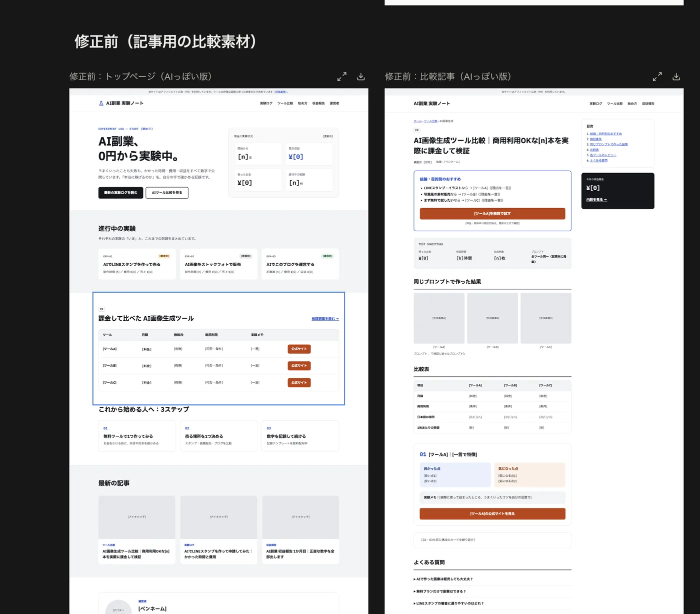This screenshot has height=614, width=700.
Task: Expand the AIで作った画像は販売しても大丈夫？ question
Action: [x=492, y=579]
